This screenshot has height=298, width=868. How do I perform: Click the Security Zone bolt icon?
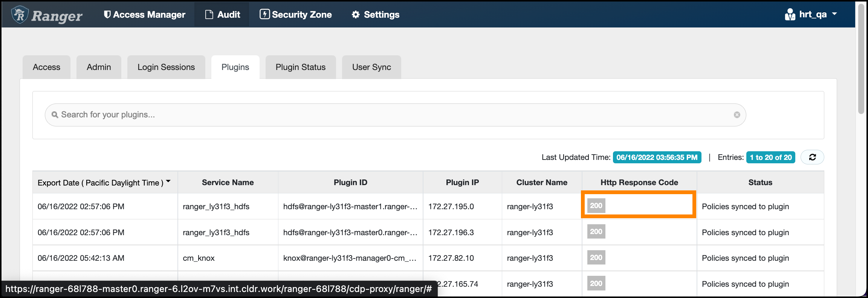(x=264, y=14)
